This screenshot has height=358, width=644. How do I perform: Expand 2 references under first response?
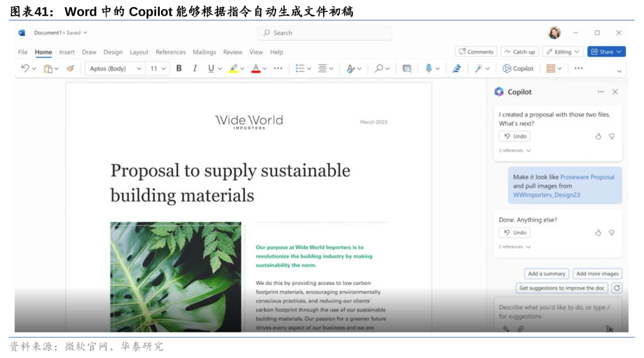coord(515,151)
